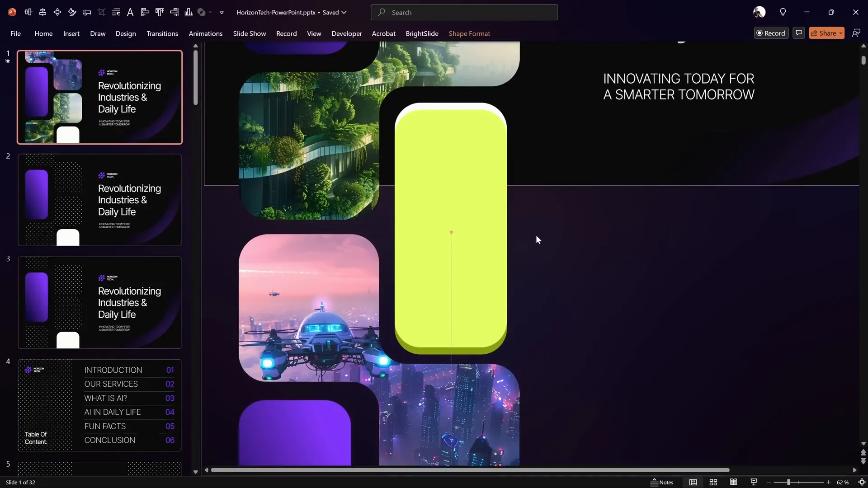Viewport: 868px width, 488px height.
Task: Toggle Record mode on
Action: 771,33
